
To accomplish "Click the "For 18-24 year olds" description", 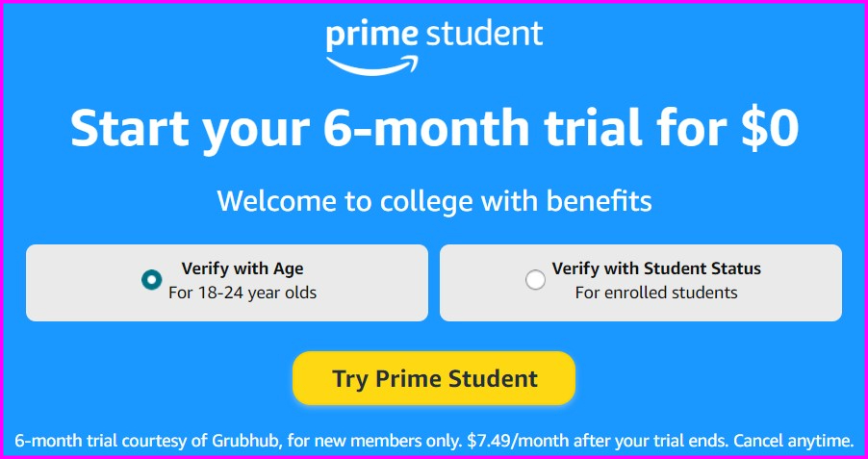I will (x=243, y=293).
